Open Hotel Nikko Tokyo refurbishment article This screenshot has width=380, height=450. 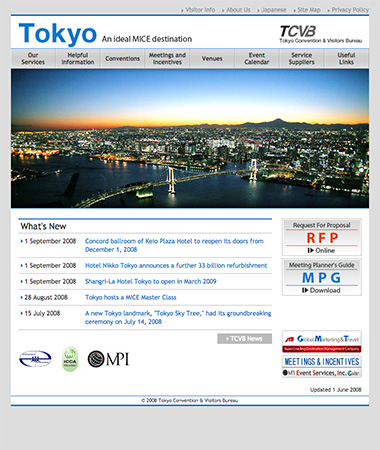[x=176, y=266]
